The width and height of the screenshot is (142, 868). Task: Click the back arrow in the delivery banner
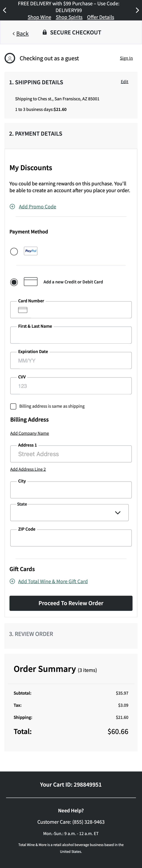click(x=5, y=10)
